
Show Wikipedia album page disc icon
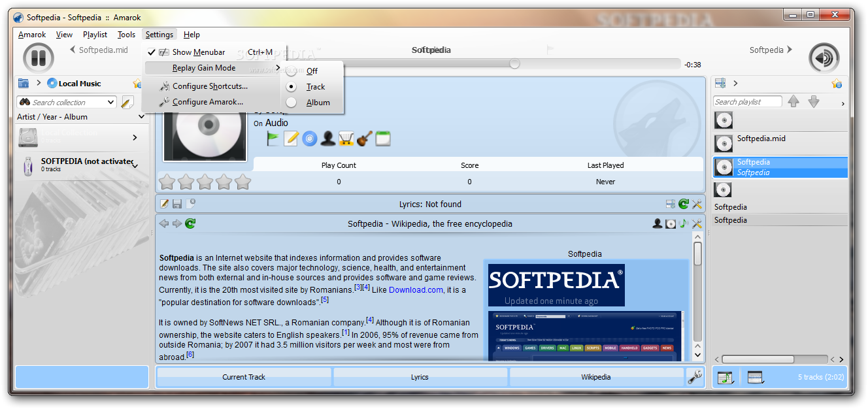pyautogui.click(x=671, y=223)
